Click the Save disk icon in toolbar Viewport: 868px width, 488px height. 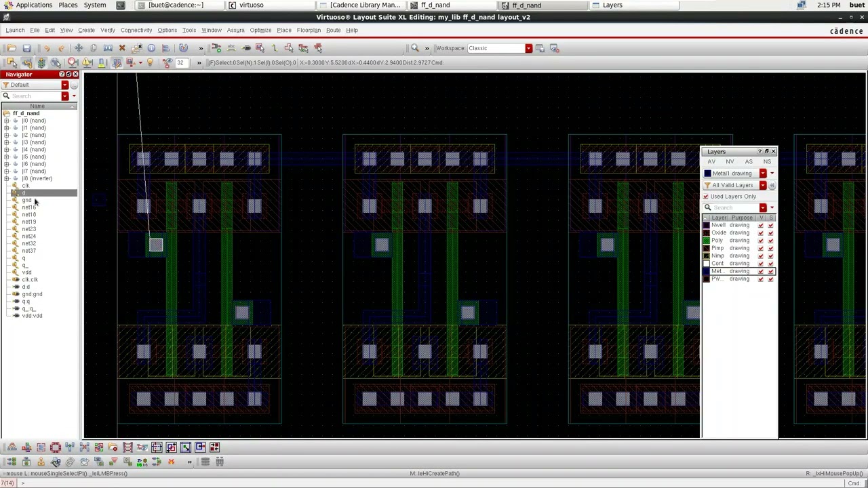(26, 48)
